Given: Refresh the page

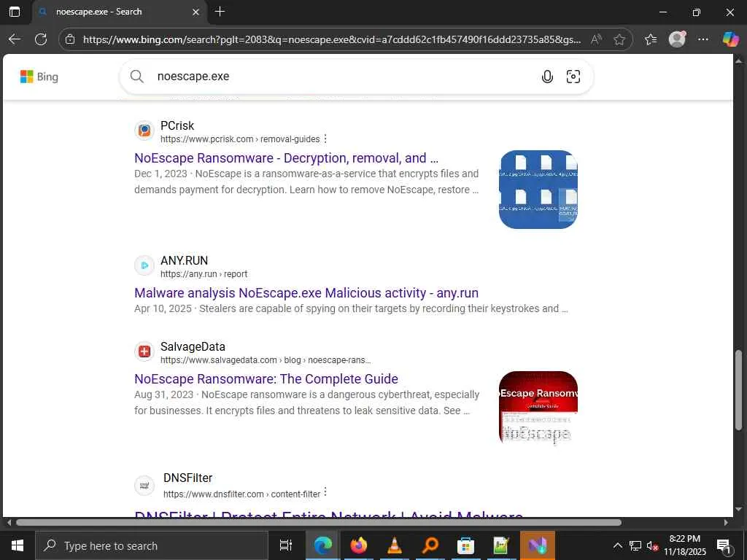Looking at the screenshot, I should click(41, 39).
